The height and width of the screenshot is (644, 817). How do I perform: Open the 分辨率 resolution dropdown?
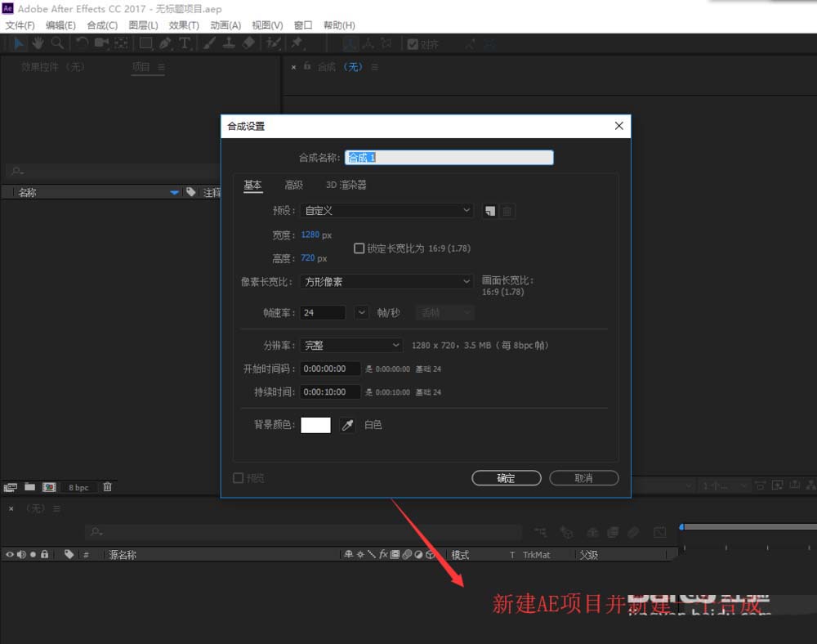pyautogui.click(x=350, y=345)
